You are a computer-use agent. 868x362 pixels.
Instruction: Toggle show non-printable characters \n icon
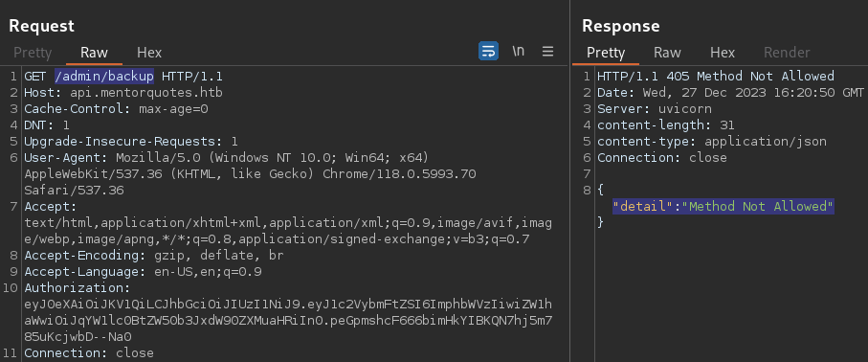tap(518, 51)
